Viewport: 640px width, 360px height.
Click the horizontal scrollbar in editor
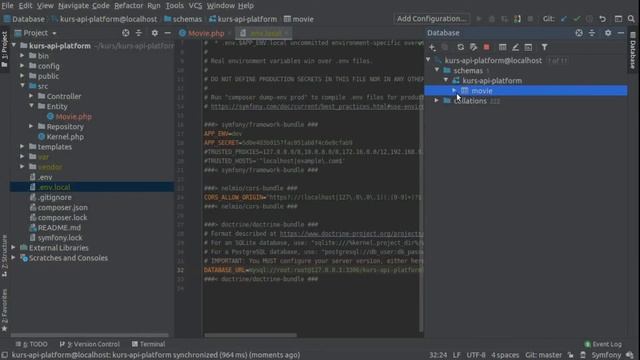251,336
